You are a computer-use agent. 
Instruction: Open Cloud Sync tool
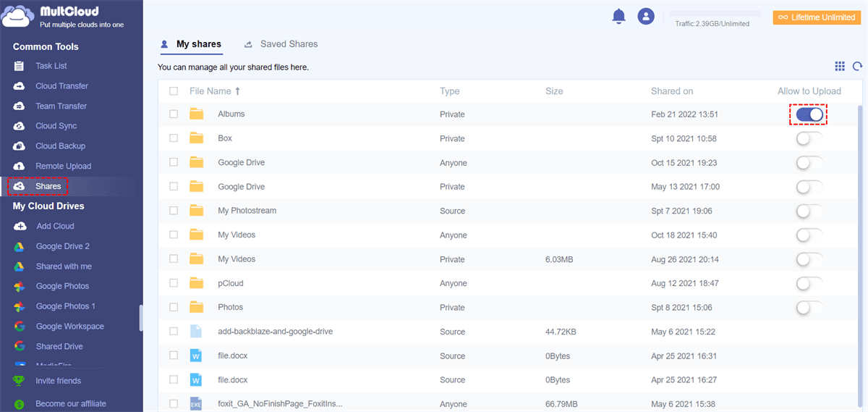click(x=56, y=126)
